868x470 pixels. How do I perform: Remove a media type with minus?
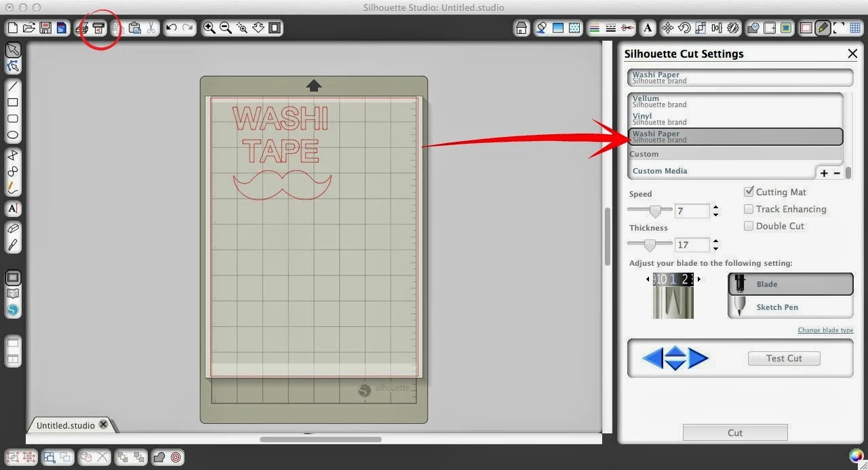click(837, 173)
